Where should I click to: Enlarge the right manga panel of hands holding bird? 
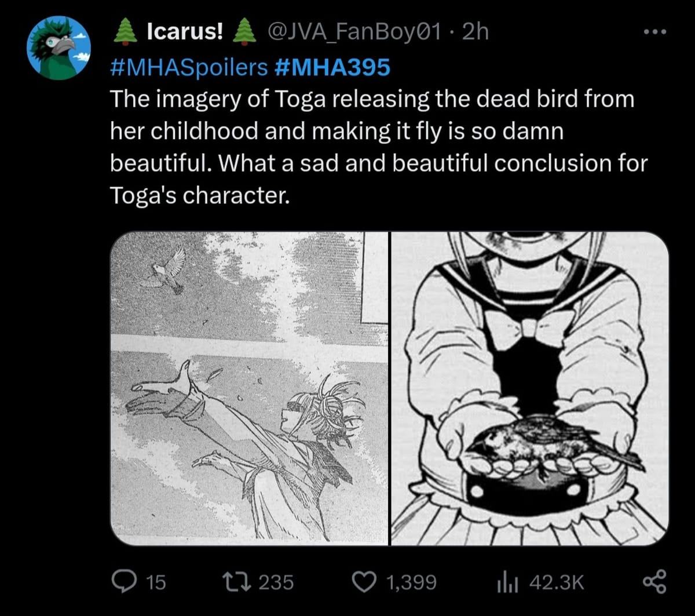530,388
